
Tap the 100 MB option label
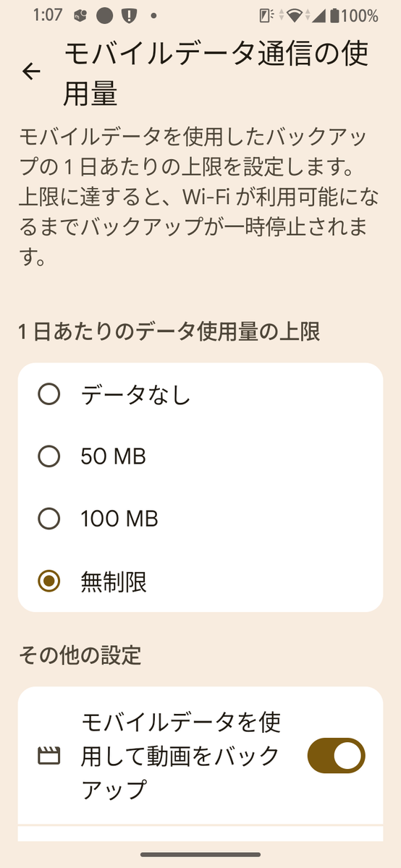tap(119, 519)
